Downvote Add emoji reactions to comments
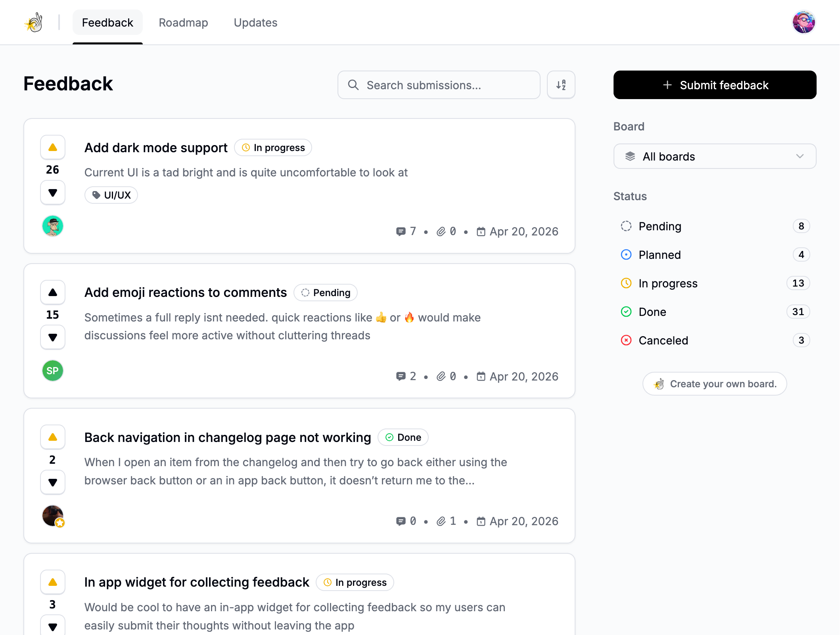This screenshot has height=635, width=840. [x=53, y=337]
